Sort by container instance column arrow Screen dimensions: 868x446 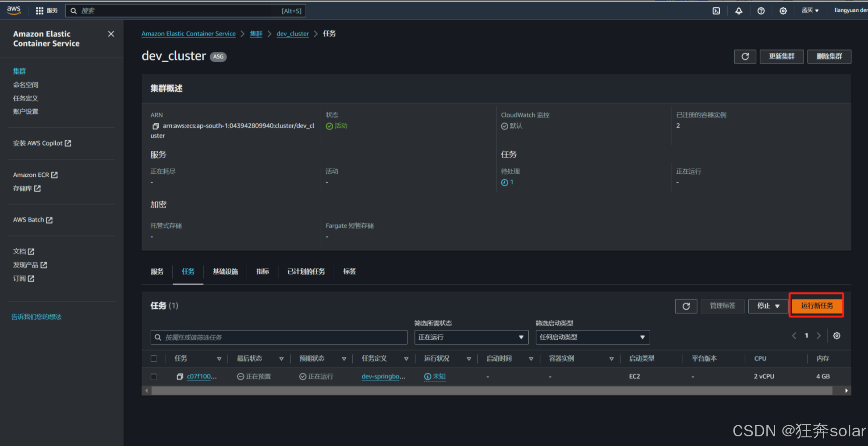[611, 359]
